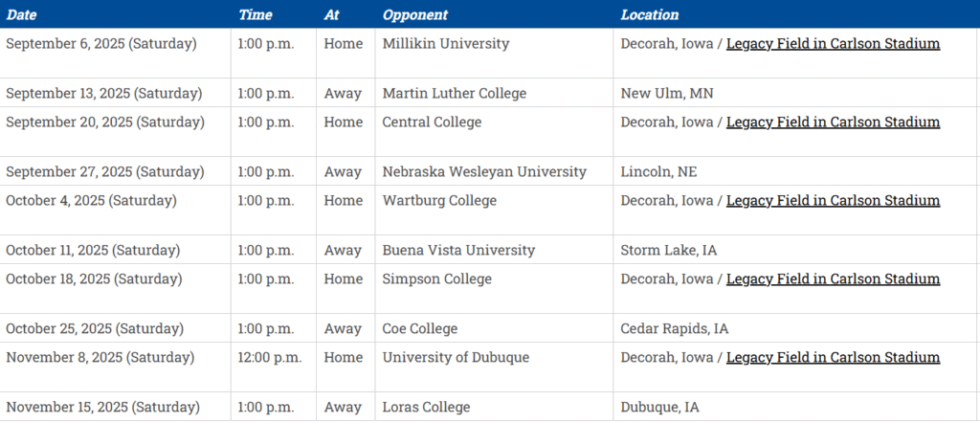Image resolution: width=980 pixels, height=423 pixels.
Task: Click the Location column header
Action: (x=650, y=14)
